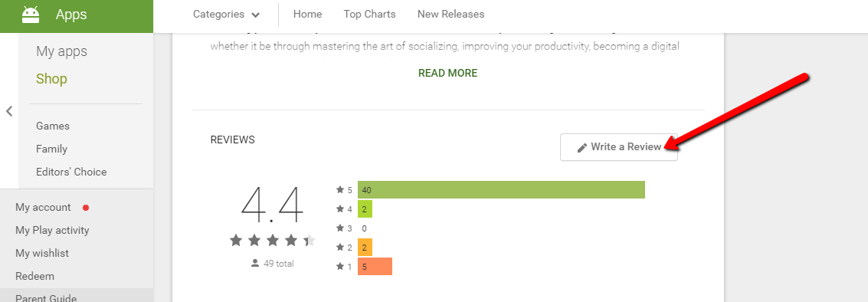Go to Top Charts tab
This screenshot has height=302, width=868.
369,15
